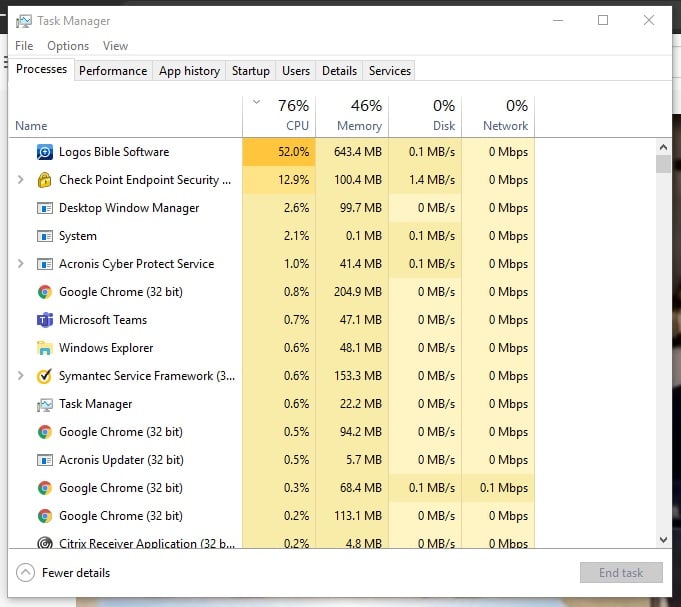Screen dimensions: 681x607
Task: Click the 0.1 Mbps network cell
Action: click(x=498, y=488)
